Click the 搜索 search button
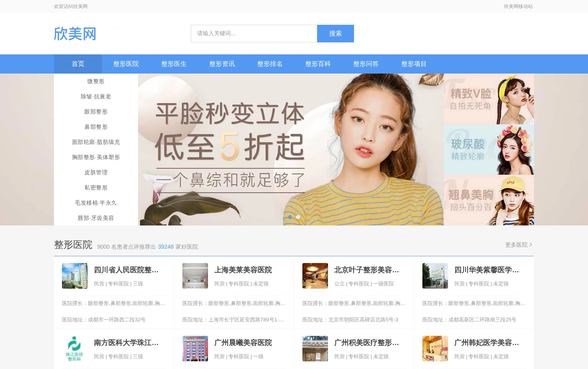Image resolution: width=588 pixels, height=369 pixels. (x=336, y=34)
